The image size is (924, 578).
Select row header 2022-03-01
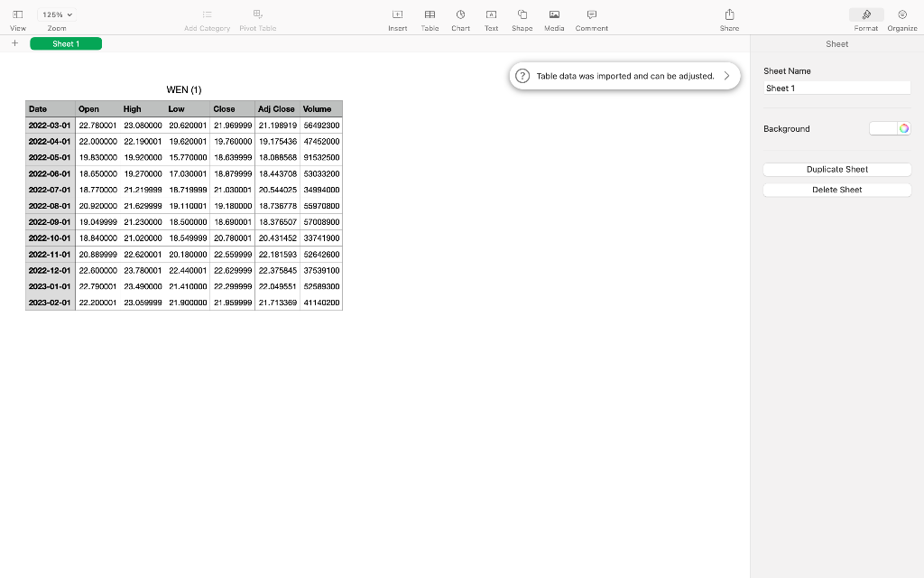[51, 126]
